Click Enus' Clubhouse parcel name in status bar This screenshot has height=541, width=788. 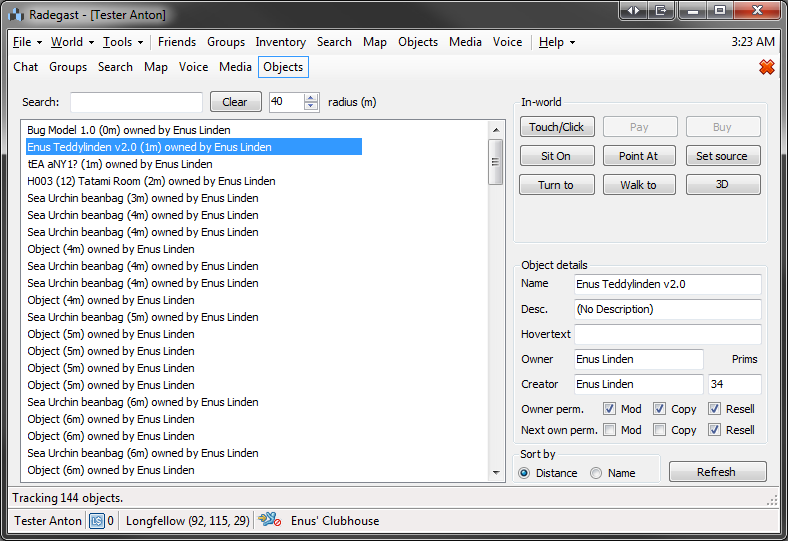tap(335, 521)
